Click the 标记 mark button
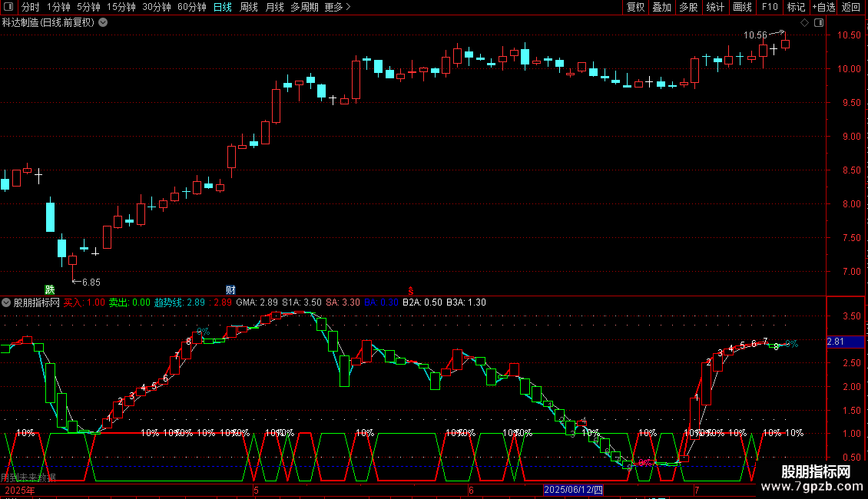Viewport: 868px width, 499px height. (x=796, y=7)
